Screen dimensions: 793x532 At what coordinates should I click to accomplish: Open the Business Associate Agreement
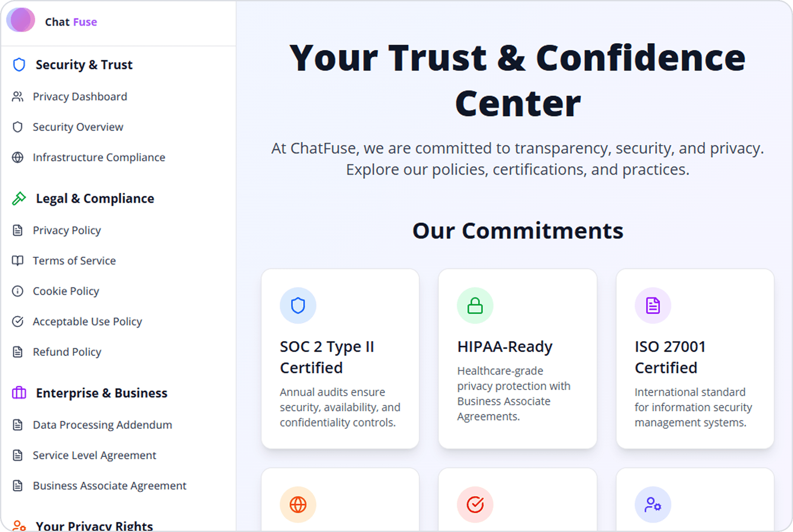coord(109,486)
